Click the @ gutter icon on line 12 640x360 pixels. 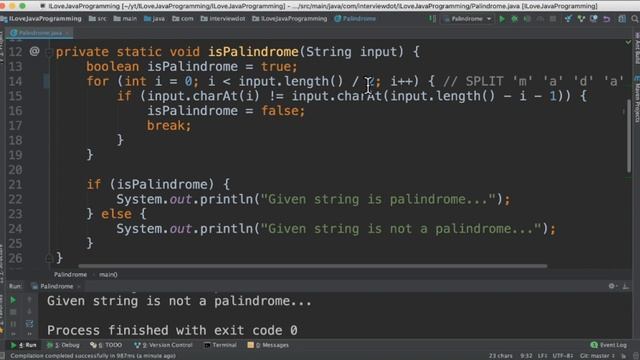[x=34, y=51]
